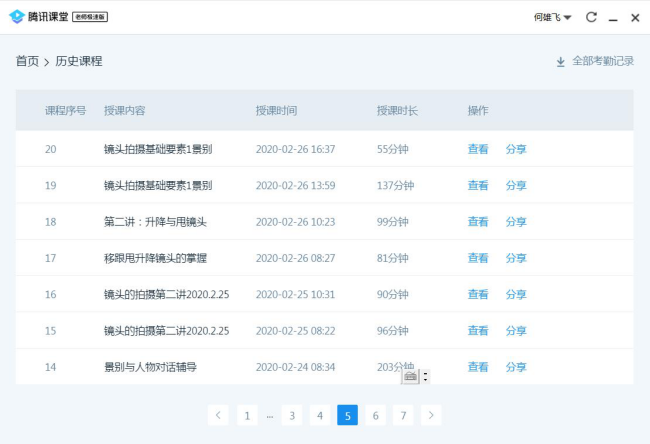This screenshot has width=650, height=444.
Task: Navigate to 首页 in the breadcrumb
Action: click(x=27, y=61)
